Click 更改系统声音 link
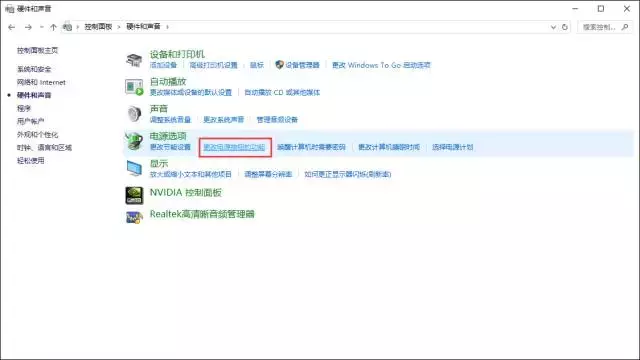 pos(224,120)
